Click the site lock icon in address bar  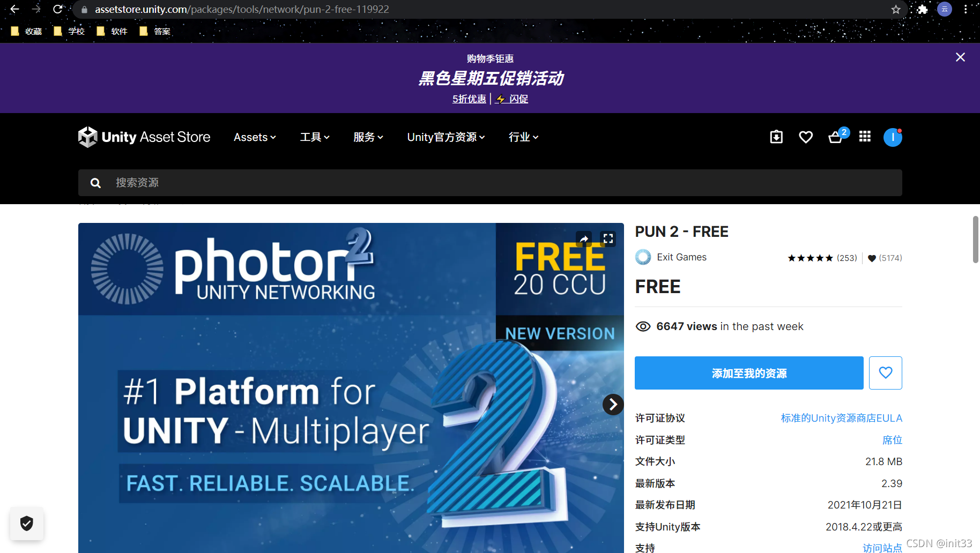click(84, 9)
